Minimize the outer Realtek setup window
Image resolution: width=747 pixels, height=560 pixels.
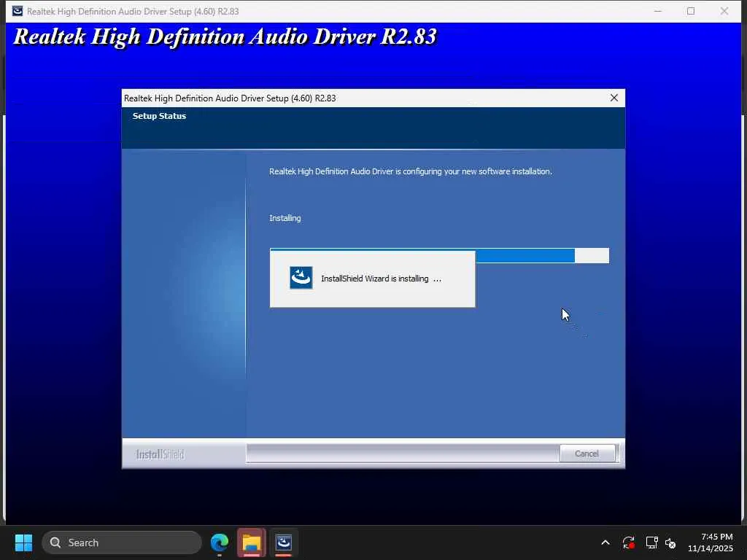tap(658, 11)
